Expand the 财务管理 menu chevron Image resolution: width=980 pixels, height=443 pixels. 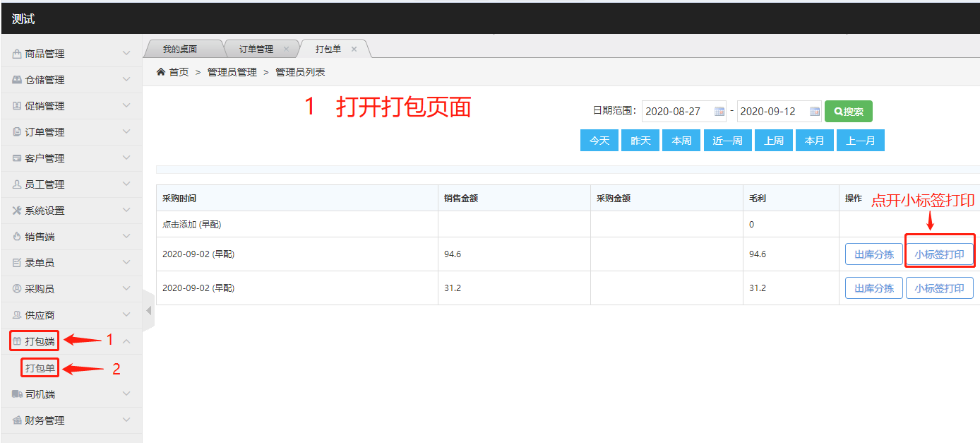[126, 420]
